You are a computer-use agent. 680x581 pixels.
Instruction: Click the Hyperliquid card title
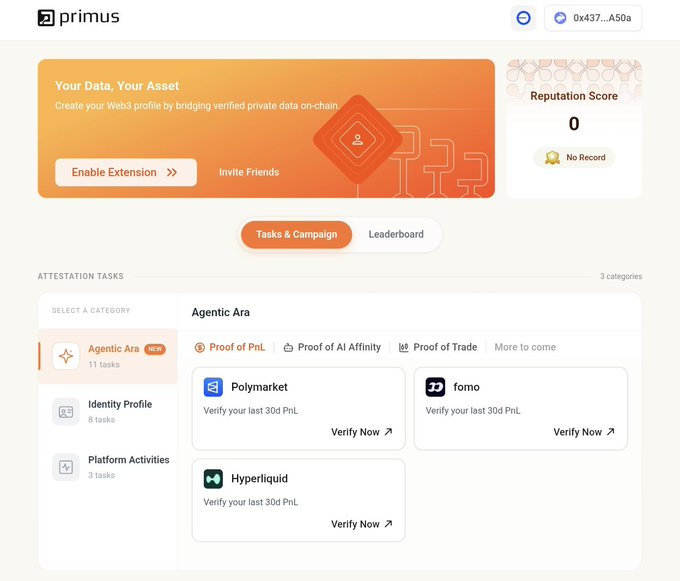[x=259, y=479]
